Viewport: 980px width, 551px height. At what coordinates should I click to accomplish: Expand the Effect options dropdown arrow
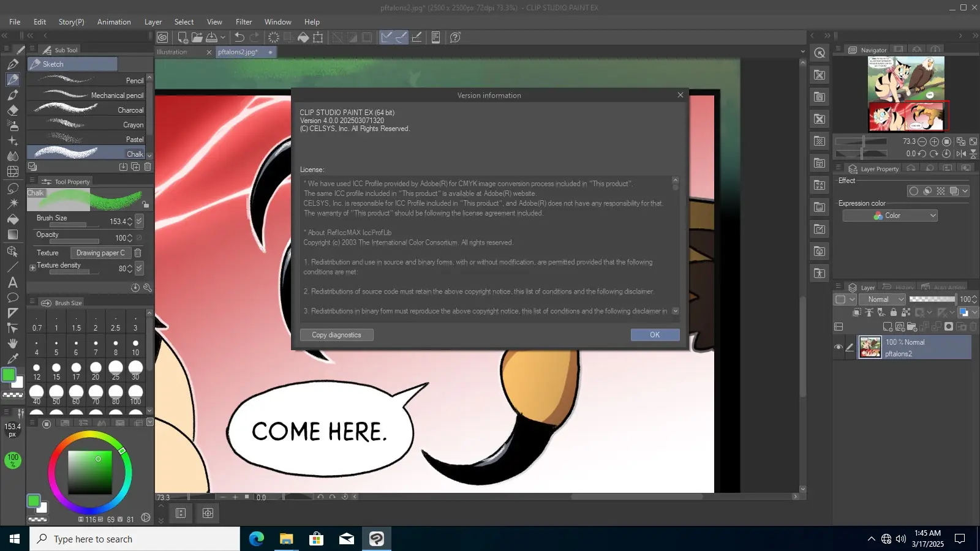[965, 191]
